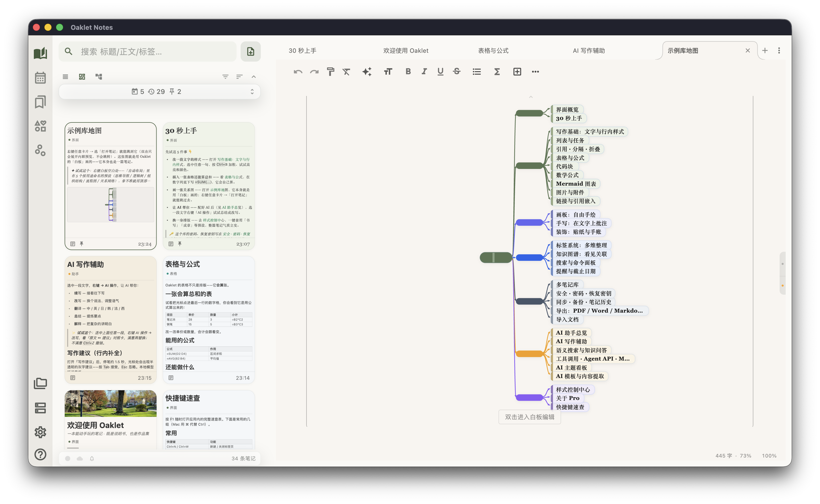The height and width of the screenshot is (504, 820).
Task: Open the shapes/templates sidebar icon
Action: coord(40,126)
